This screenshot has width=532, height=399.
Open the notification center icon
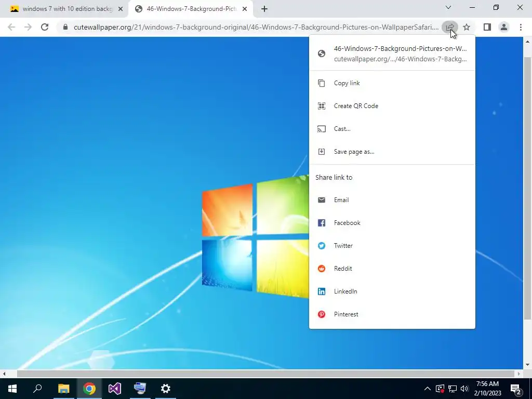tap(515, 389)
